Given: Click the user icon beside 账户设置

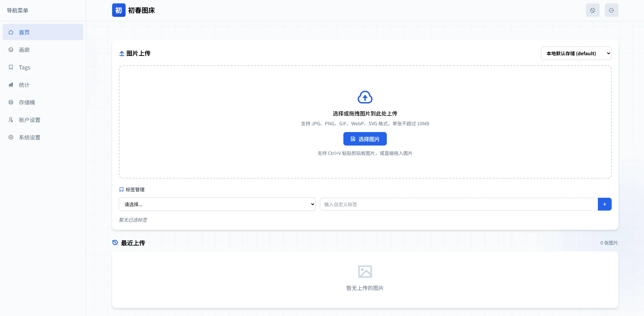Looking at the screenshot, I should pos(11,120).
